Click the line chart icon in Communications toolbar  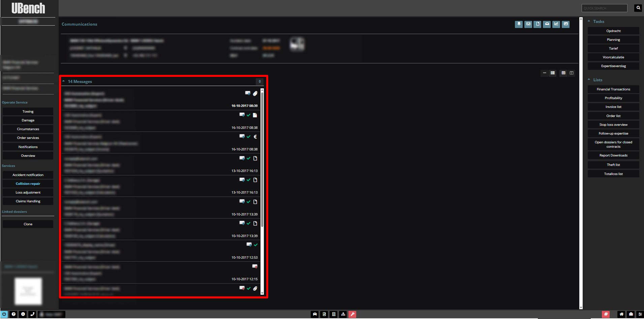click(556, 24)
